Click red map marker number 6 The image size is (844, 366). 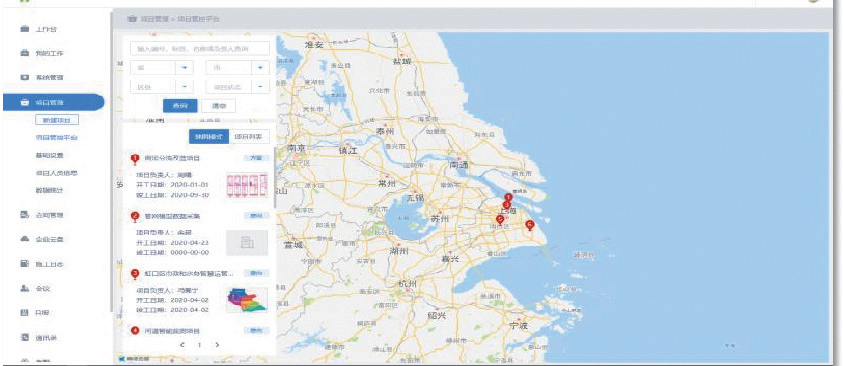coord(529,225)
